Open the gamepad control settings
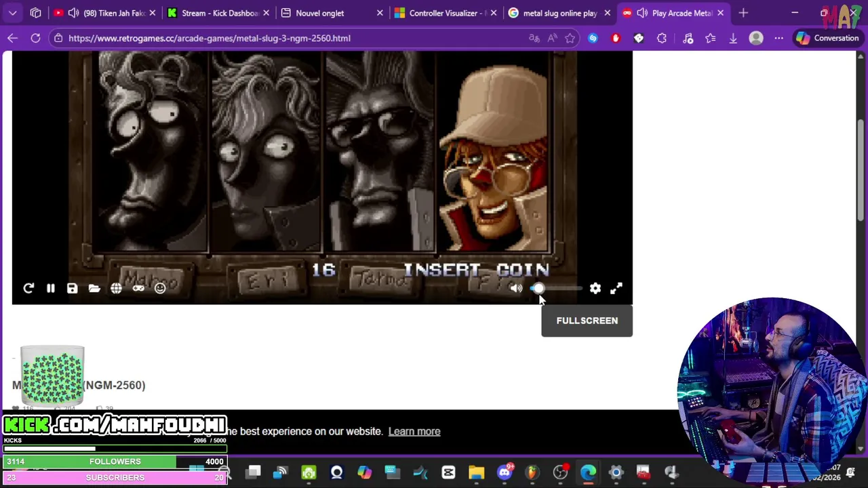The height and width of the screenshot is (488, 868). (138, 289)
